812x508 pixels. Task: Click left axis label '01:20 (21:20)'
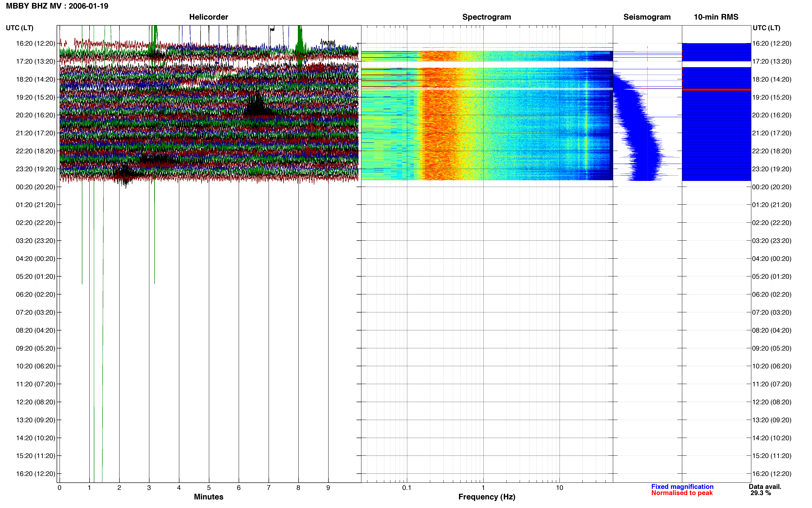tap(36, 205)
